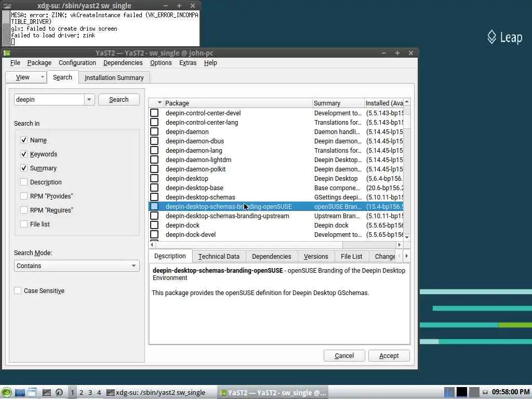
Task: Click the black system monitor tray applet
Action: 461,392
